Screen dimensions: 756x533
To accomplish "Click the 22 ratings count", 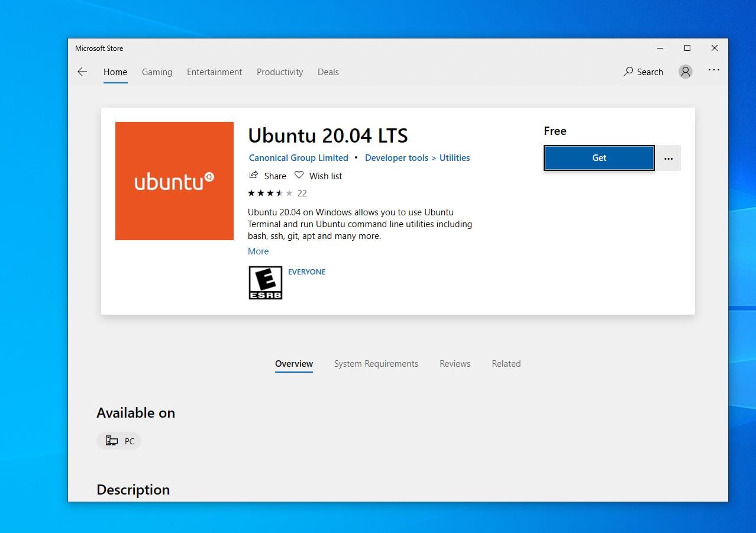I will tap(302, 193).
